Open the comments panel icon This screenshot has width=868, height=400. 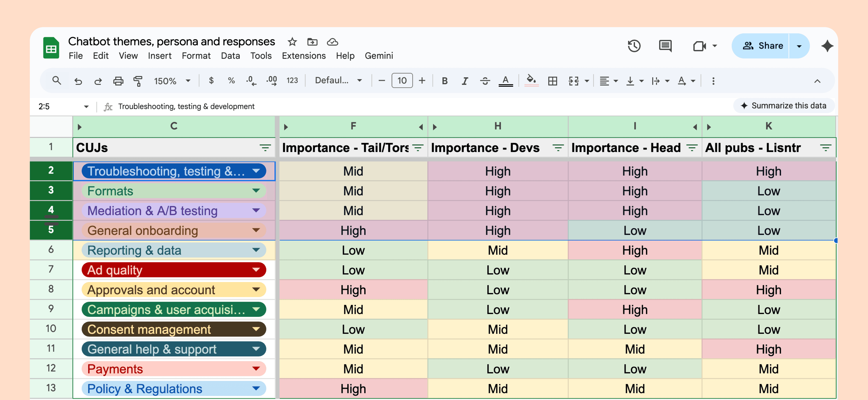[x=665, y=46]
